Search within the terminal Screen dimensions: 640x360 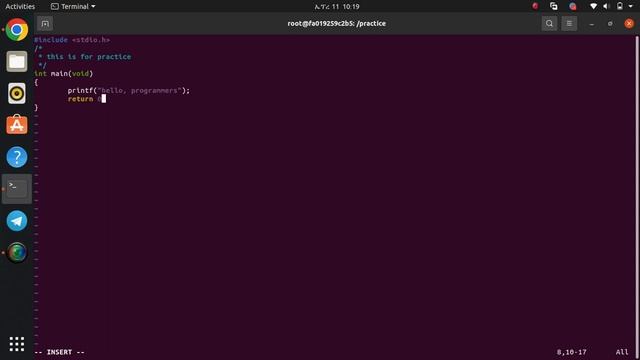(549, 24)
